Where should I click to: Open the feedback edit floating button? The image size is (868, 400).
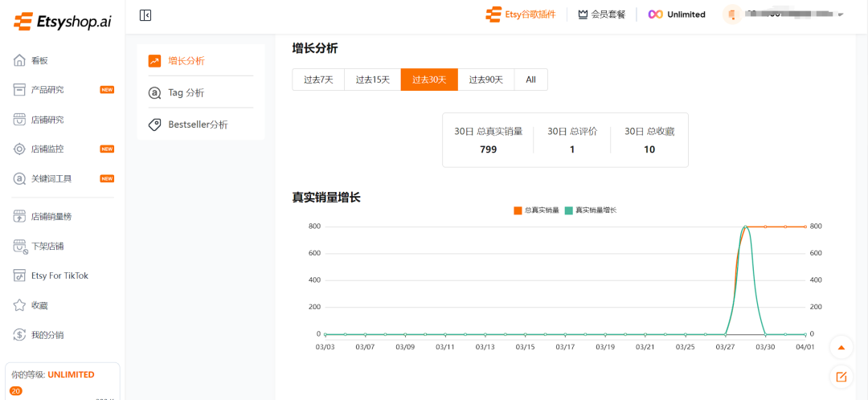click(841, 377)
